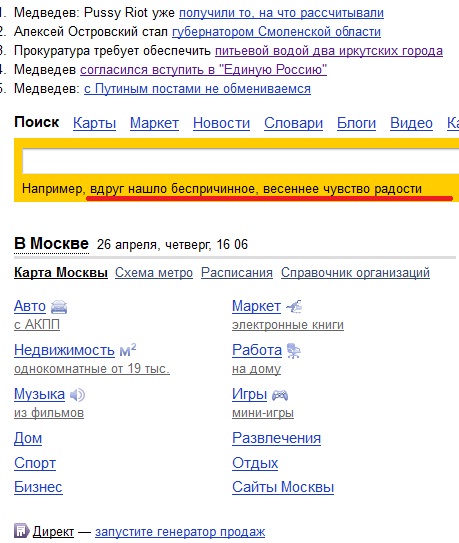The height and width of the screenshot is (543, 459).
Task: Open news link 'губернатором Смоленской области'
Action: pos(276,32)
